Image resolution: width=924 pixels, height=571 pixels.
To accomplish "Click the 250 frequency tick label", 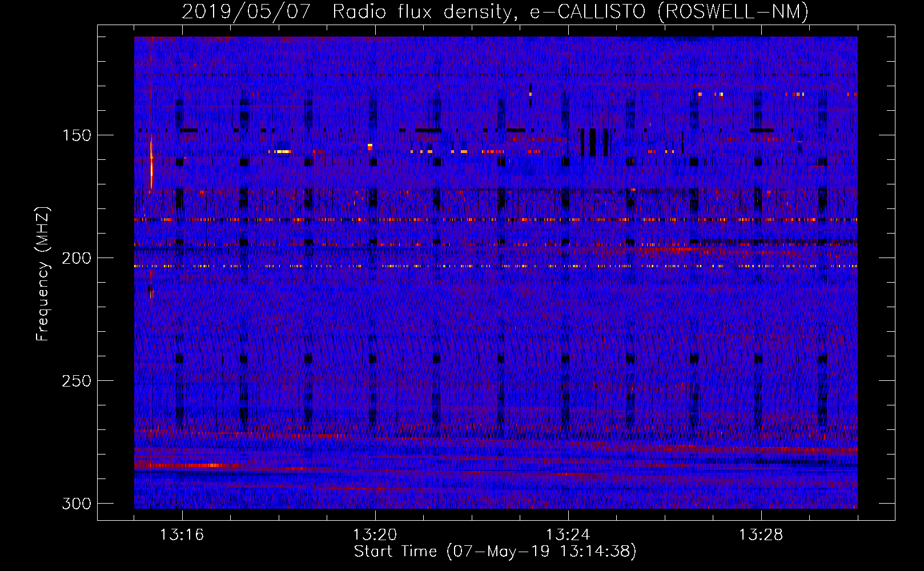I will (x=77, y=381).
